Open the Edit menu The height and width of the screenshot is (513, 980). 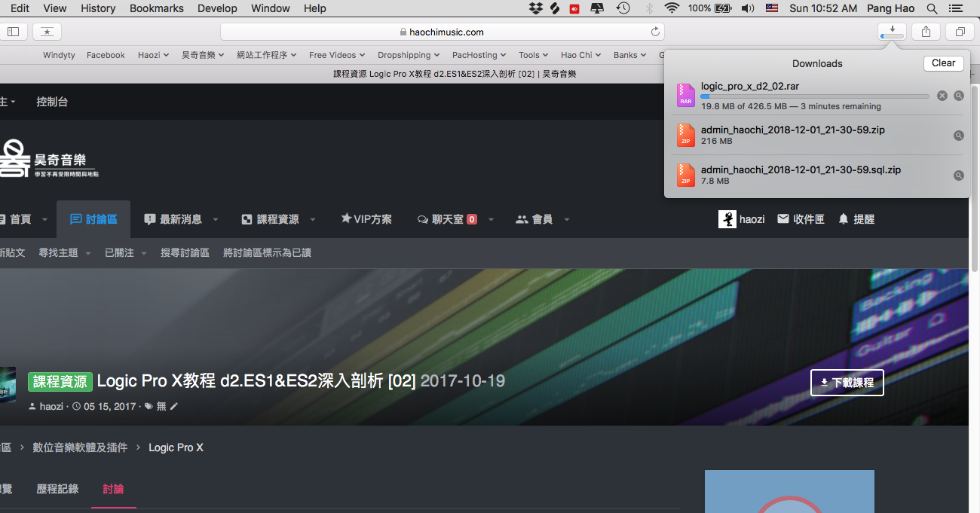click(20, 8)
